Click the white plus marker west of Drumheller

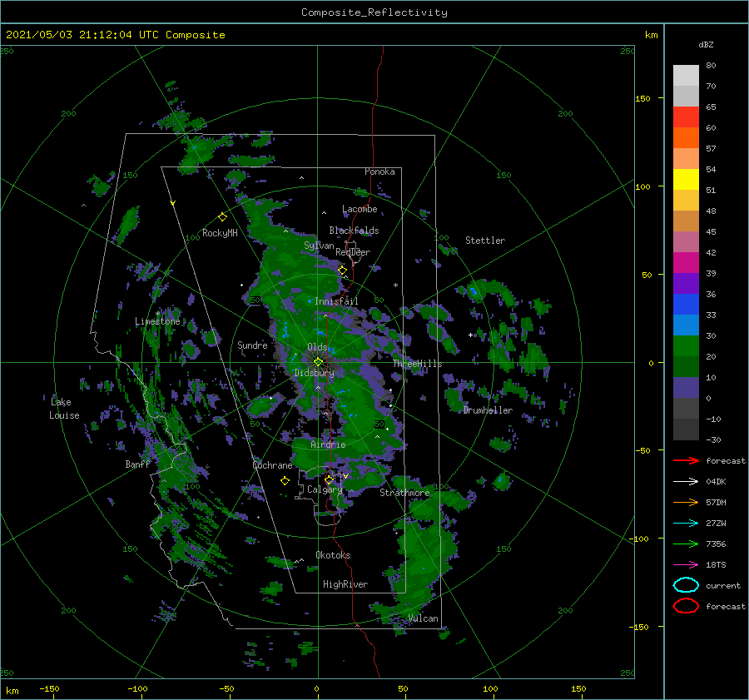click(470, 335)
